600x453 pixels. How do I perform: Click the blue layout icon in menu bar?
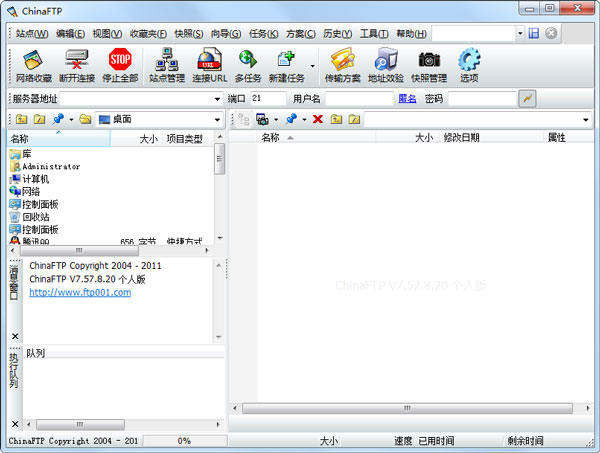pyautogui.click(x=534, y=33)
